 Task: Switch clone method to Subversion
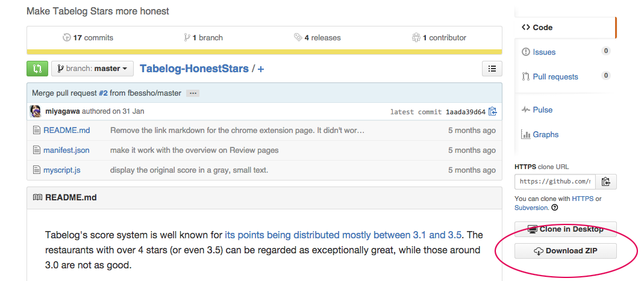[x=531, y=208]
